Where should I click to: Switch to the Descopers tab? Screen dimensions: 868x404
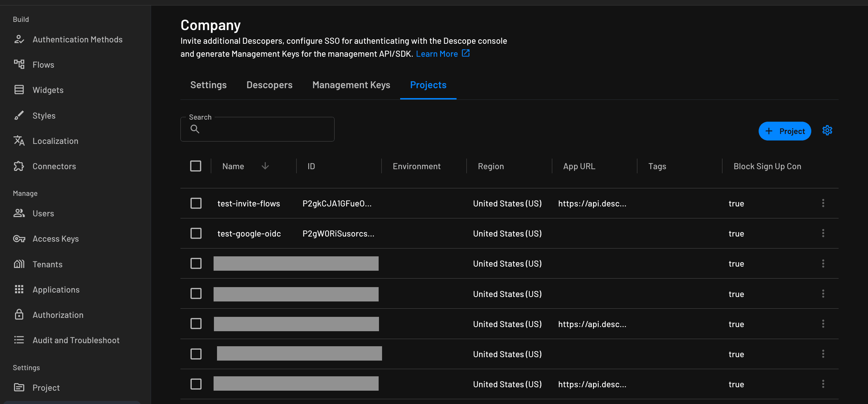tap(269, 85)
